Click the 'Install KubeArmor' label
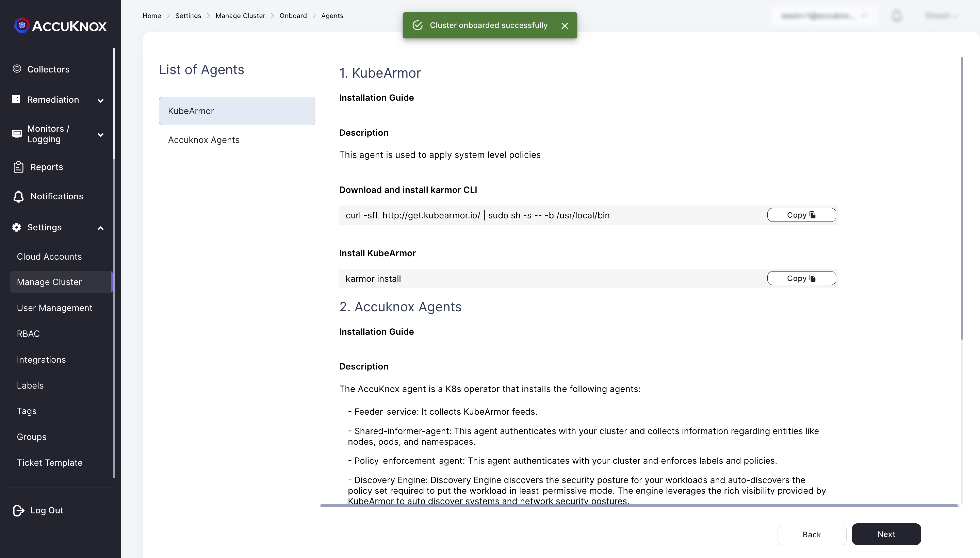 (x=377, y=253)
